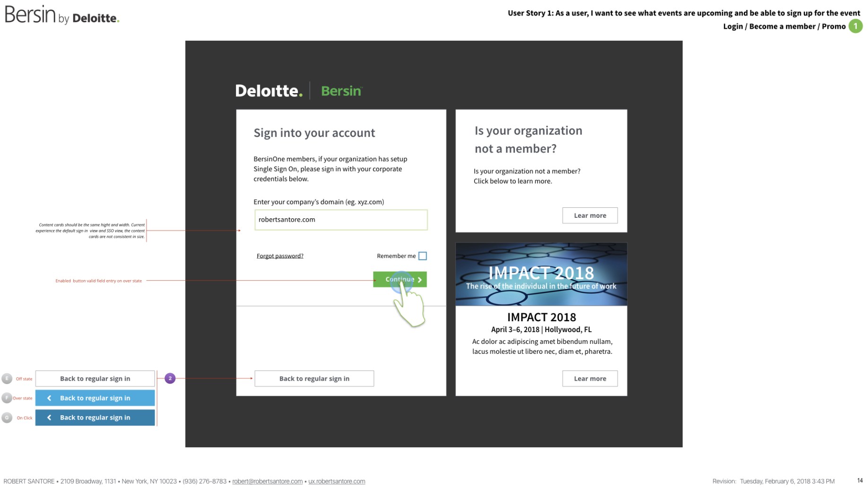This screenshot has width=868, height=488.
Task: Click the page number 14
Action: (860, 481)
